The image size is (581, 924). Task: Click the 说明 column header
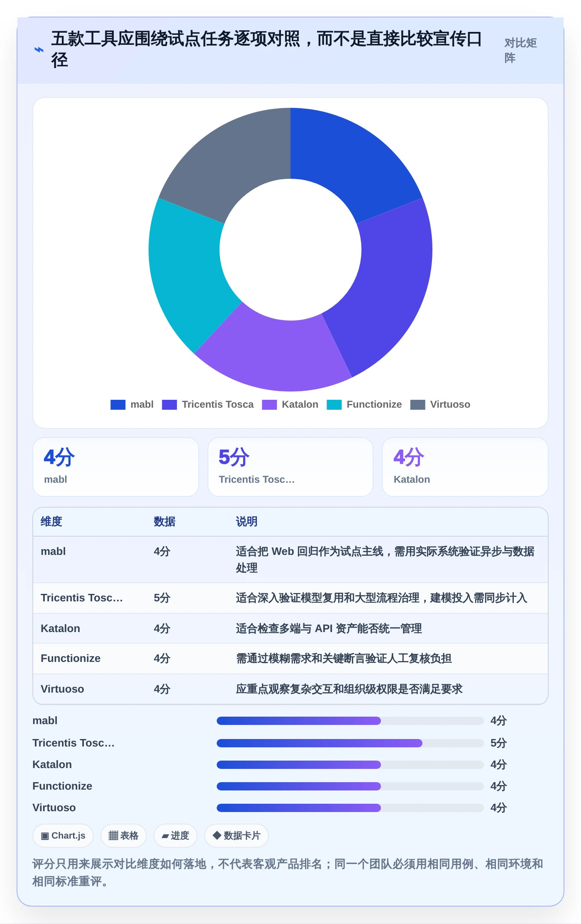247,521
